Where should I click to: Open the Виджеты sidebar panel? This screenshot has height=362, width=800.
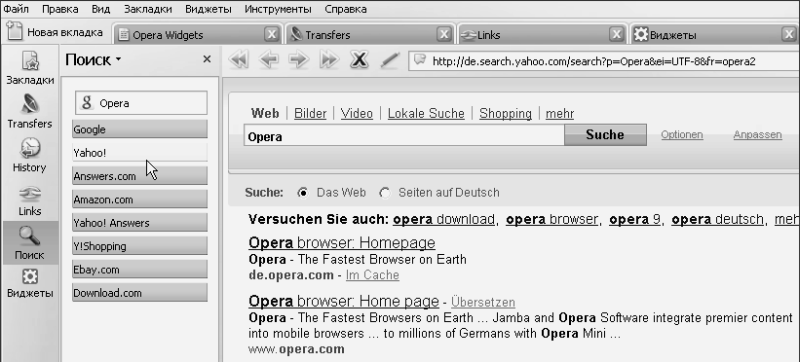tap(30, 283)
